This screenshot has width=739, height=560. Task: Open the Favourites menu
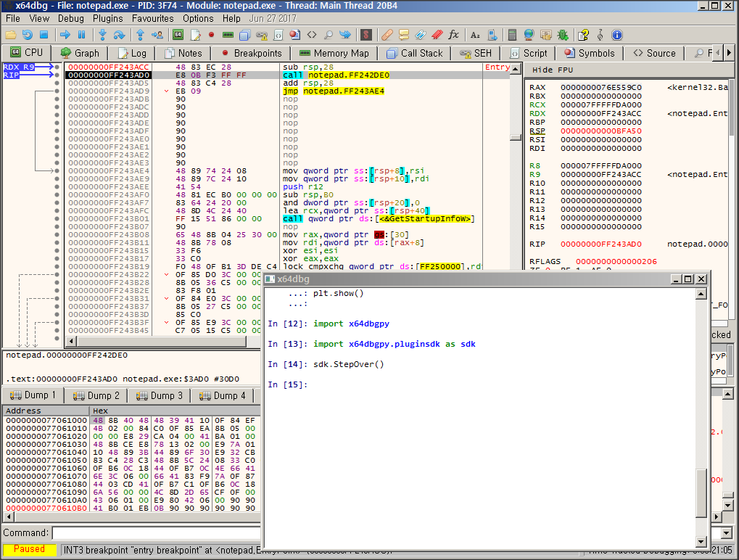coord(153,18)
